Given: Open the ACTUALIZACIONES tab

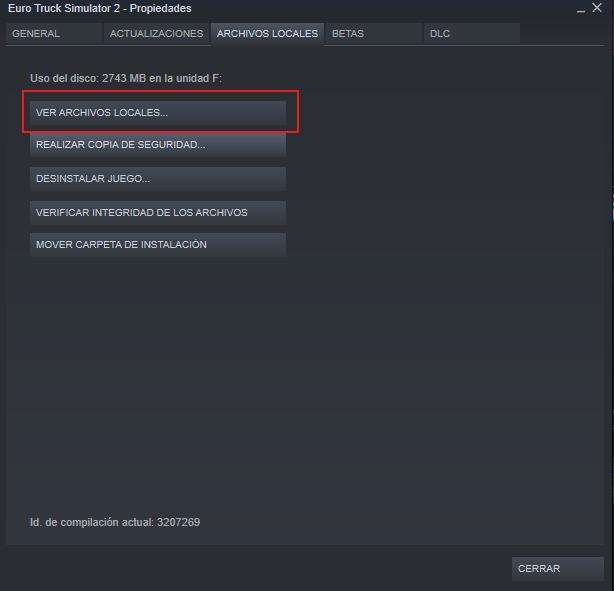Looking at the screenshot, I should click(156, 34).
